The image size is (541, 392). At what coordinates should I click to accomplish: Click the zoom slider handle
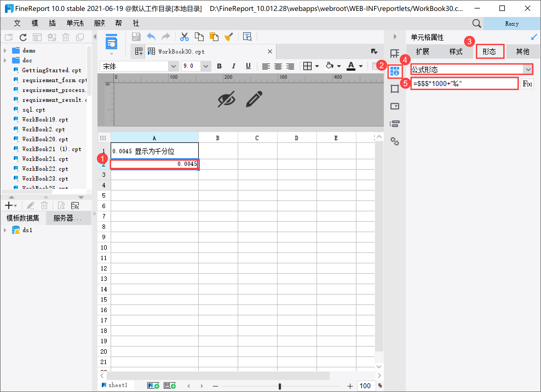coord(280,386)
